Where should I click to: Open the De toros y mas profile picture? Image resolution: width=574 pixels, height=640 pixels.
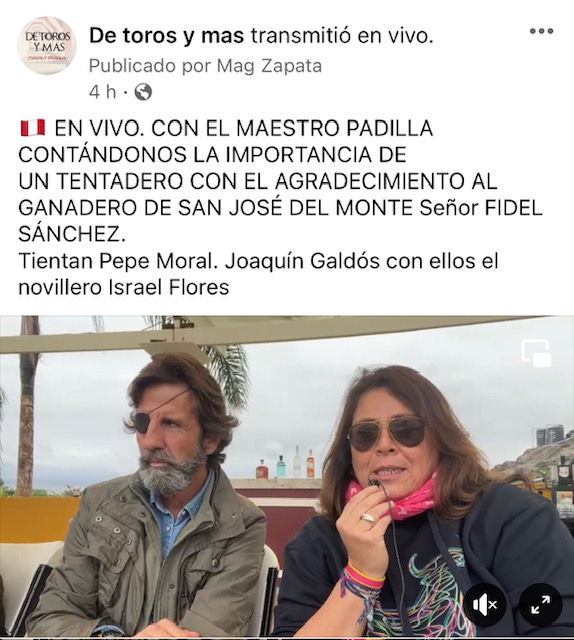point(47,45)
